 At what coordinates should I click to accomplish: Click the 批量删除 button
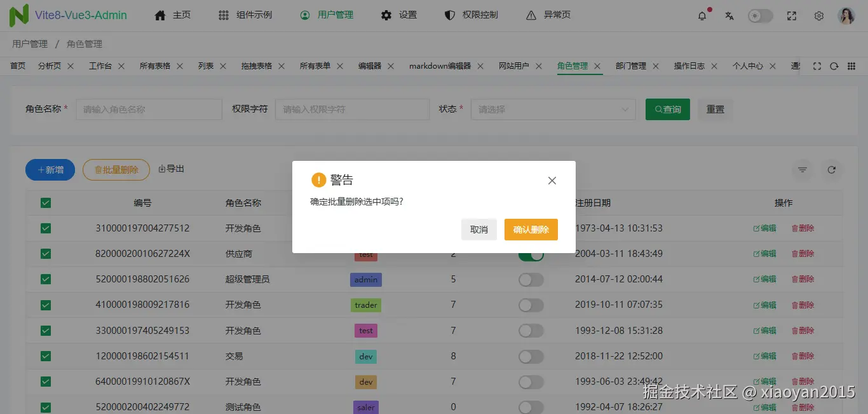116,170
